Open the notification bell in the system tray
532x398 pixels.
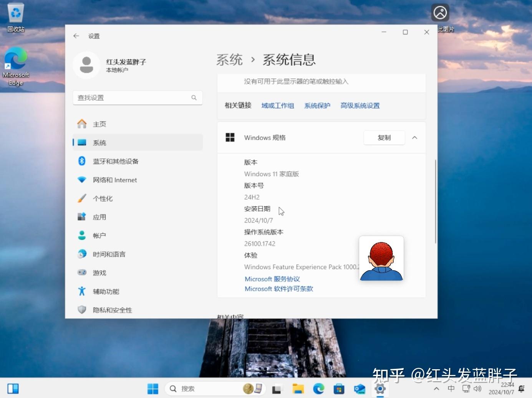[521, 389]
